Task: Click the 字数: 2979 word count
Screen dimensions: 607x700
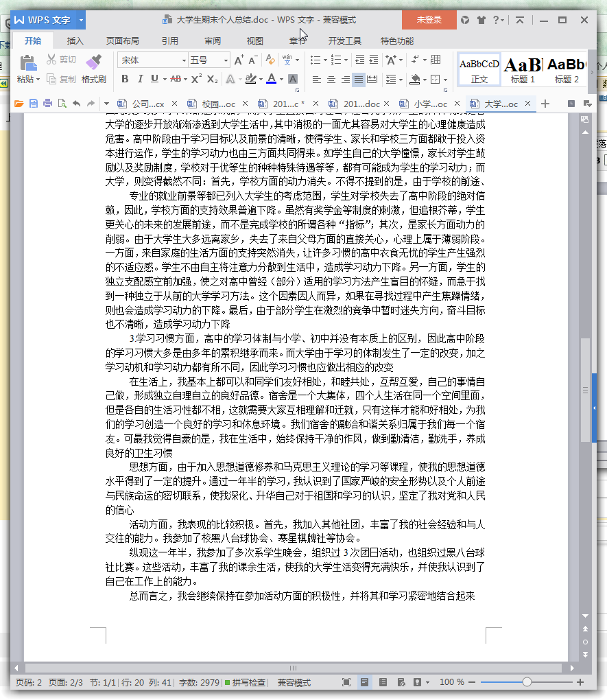Action: click(199, 682)
